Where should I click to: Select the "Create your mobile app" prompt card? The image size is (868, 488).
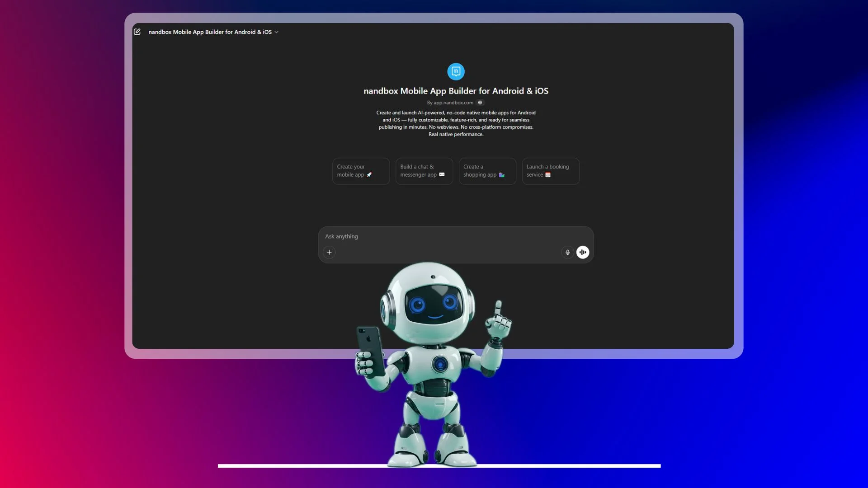361,171
